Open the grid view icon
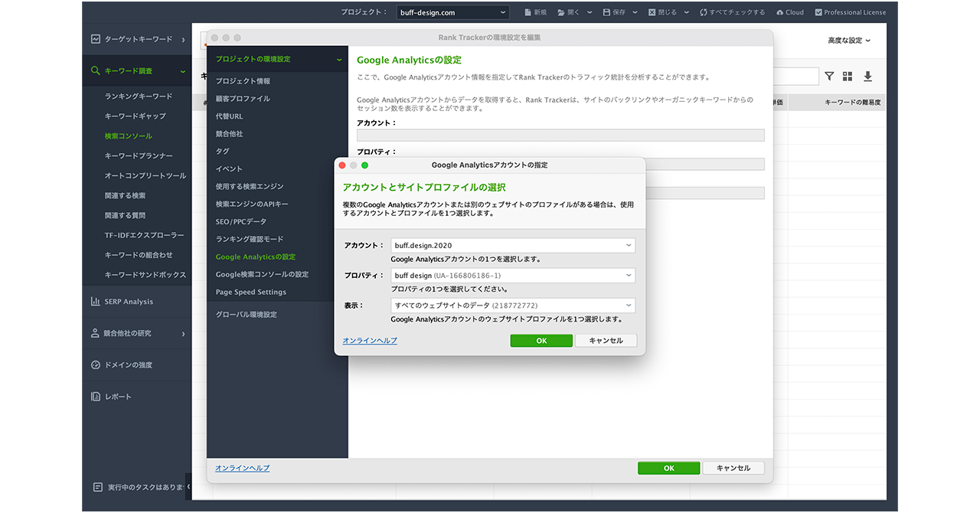Screen dimensions: 980x513 click(848, 77)
